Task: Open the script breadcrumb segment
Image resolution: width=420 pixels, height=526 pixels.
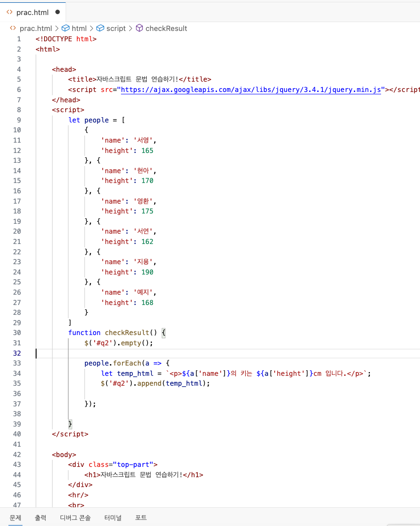Action: tap(116, 29)
